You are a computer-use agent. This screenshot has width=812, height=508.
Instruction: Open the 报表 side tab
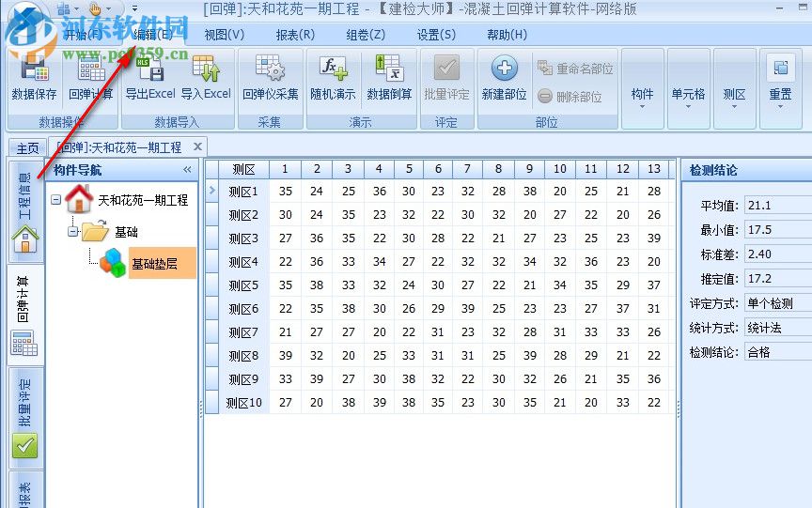point(24,490)
